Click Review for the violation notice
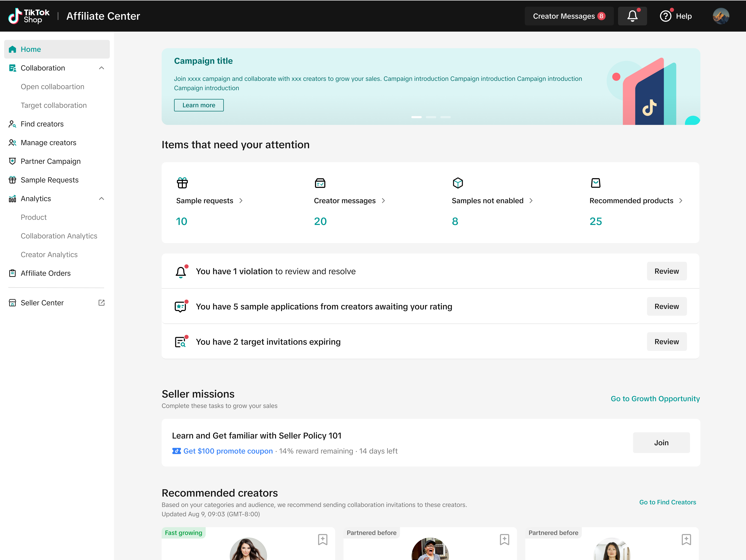Viewport: 746px width, 560px height. click(666, 271)
